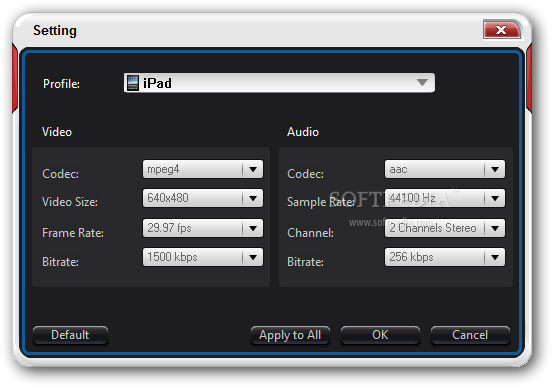Open the Channel dropdown showing 2 Channels Stereo

445,228
